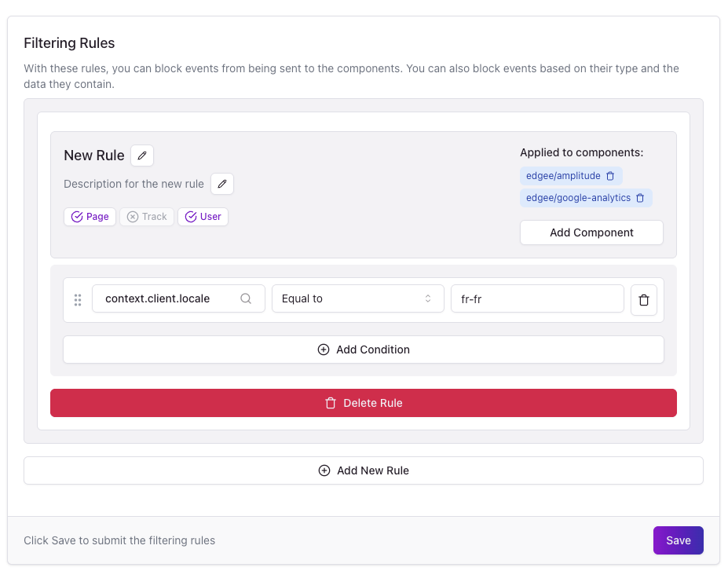Image resolution: width=728 pixels, height=582 pixels.
Task: Click the Filtering Rules heading
Action: pos(69,43)
